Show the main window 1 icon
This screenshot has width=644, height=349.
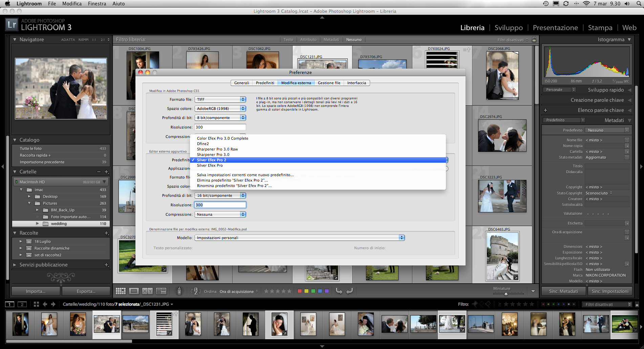pyautogui.click(x=10, y=304)
